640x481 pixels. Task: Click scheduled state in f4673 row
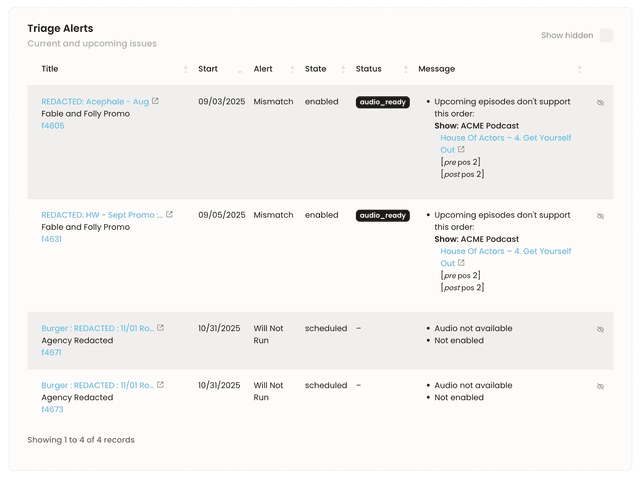click(x=326, y=386)
